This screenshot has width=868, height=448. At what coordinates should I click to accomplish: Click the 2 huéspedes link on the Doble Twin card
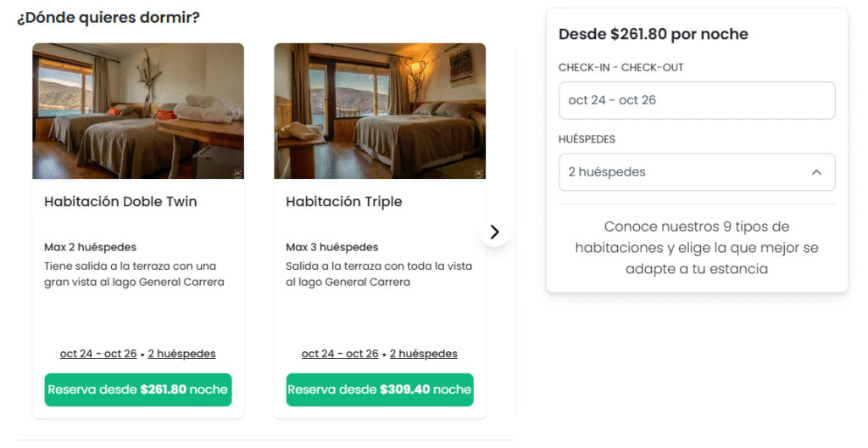pyautogui.click(x=182, y=354)
